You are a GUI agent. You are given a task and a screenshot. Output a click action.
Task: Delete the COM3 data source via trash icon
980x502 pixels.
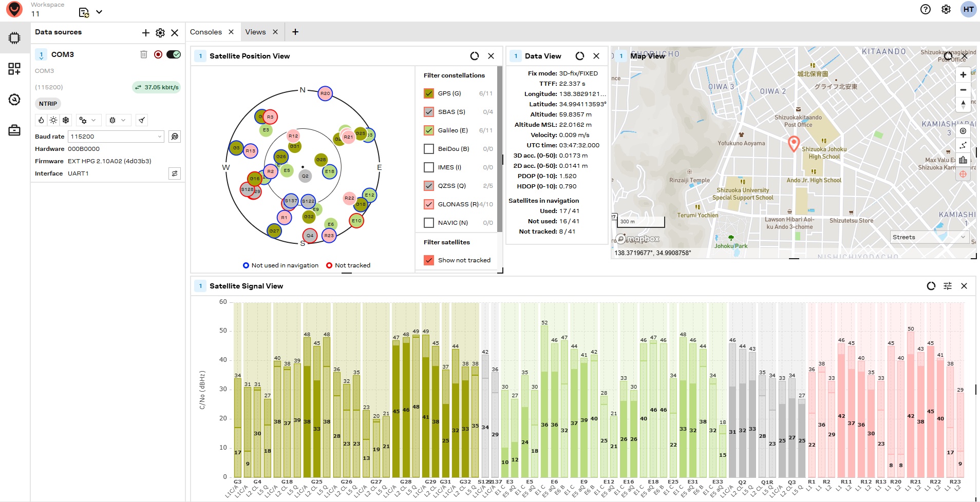point(144,54)
